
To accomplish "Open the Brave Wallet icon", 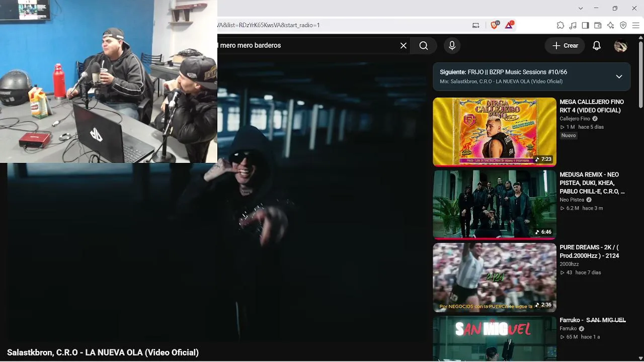I will 598,25.
